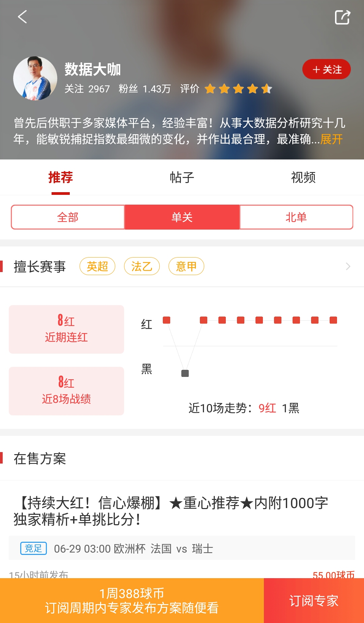Screen dimensions: 364x623
Task: Select the 单关 filter option
Action: coord(182,217)
